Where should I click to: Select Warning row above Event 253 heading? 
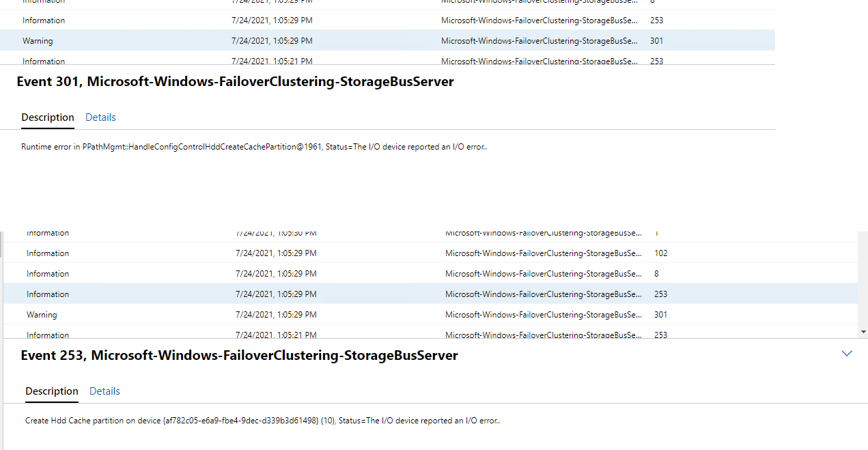[x=430, y=314]
